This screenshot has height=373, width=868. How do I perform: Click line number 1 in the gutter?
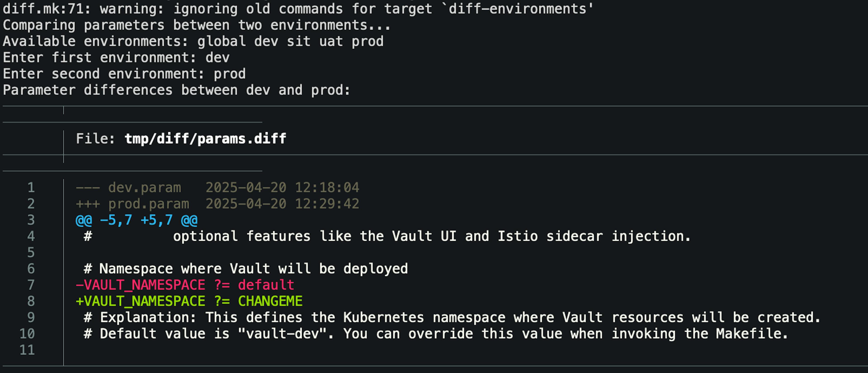(x=31, y=187)
